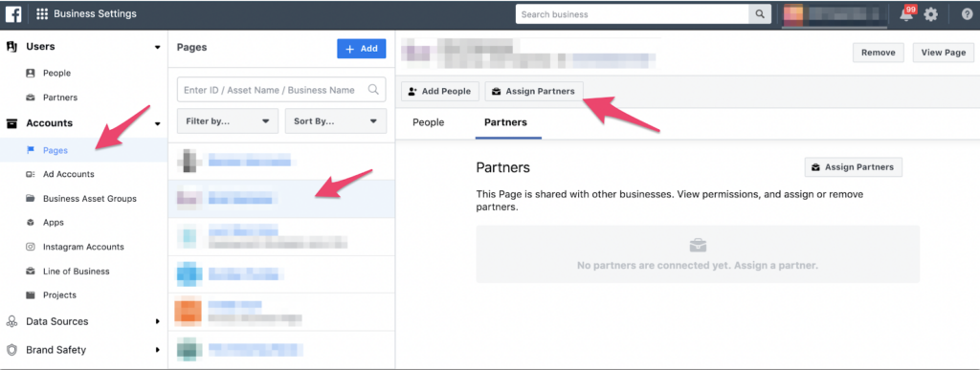
Task: Click the Pages flag icon
Action: click(x=30, y=150)
